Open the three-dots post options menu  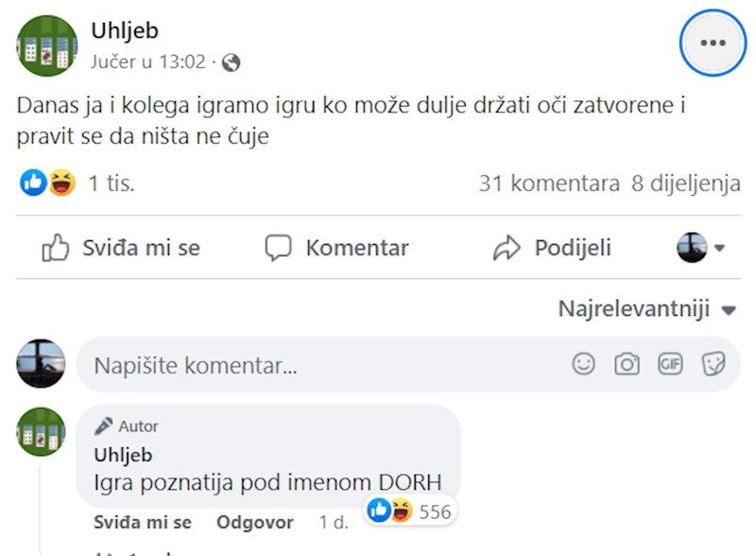click(713, 43)
